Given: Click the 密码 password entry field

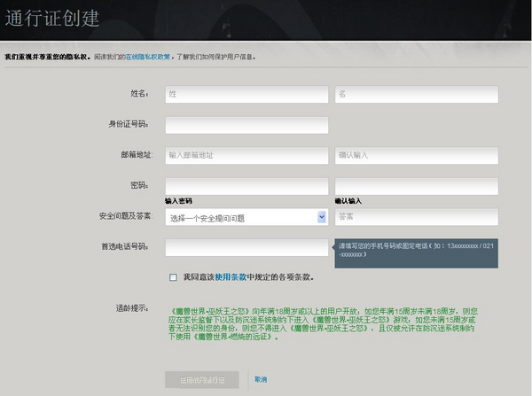Looking at the screenshot, I should (246, 186).
